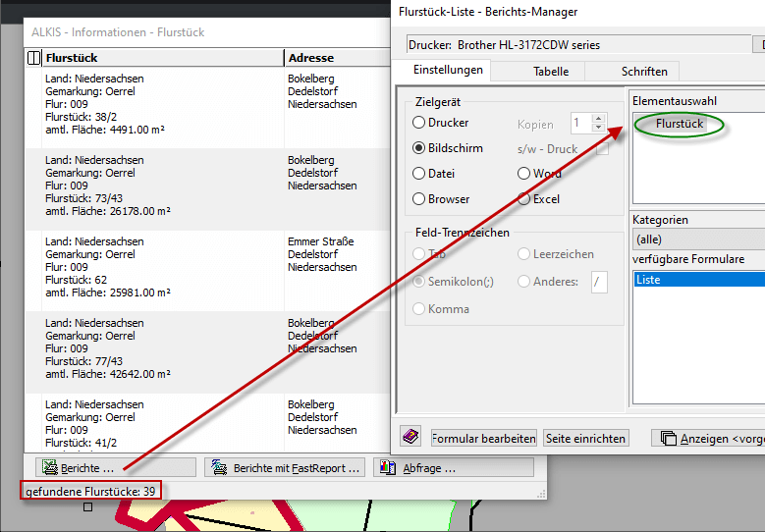
Task: Open the Kategorien (alle) dropdown
Action: 697,239
